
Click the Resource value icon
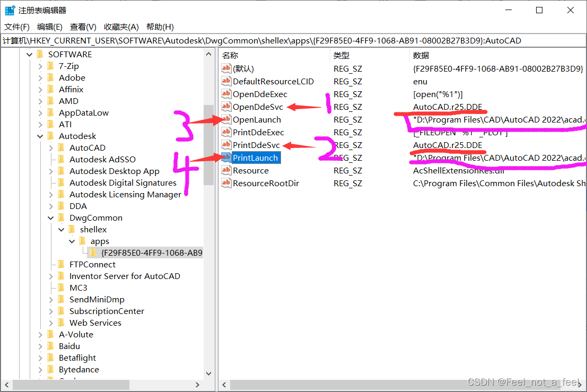point(226,170)
